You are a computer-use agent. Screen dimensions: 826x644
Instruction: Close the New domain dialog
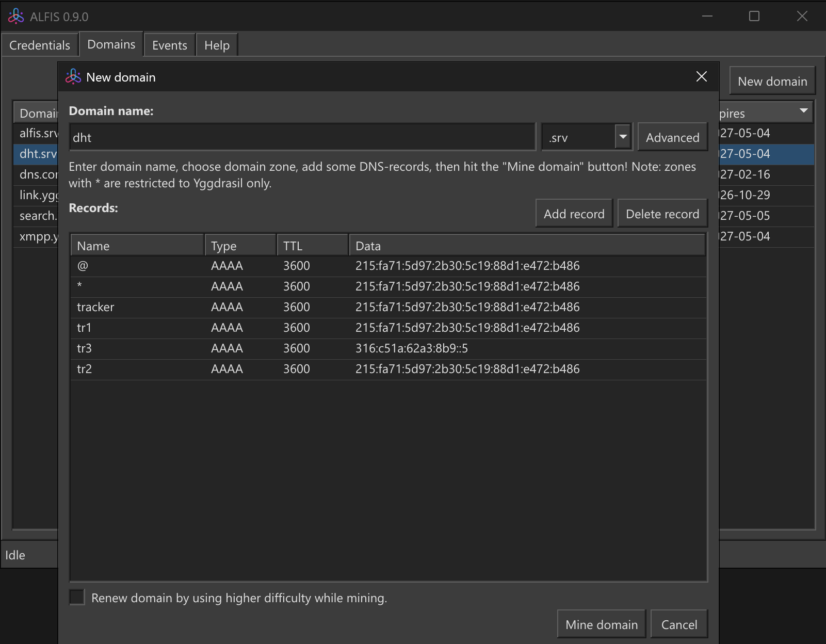[x=701, y=77]
